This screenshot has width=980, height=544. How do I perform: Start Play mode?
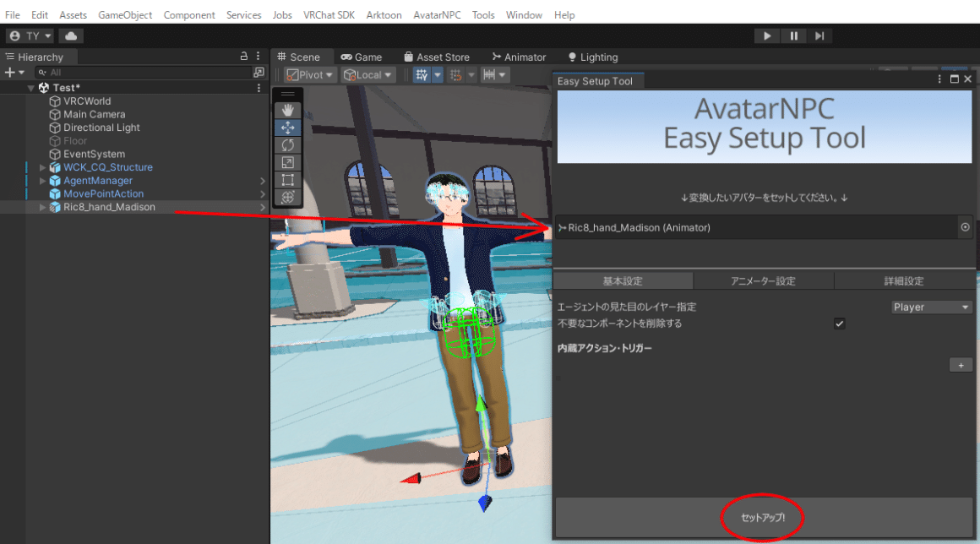(767, 36)
